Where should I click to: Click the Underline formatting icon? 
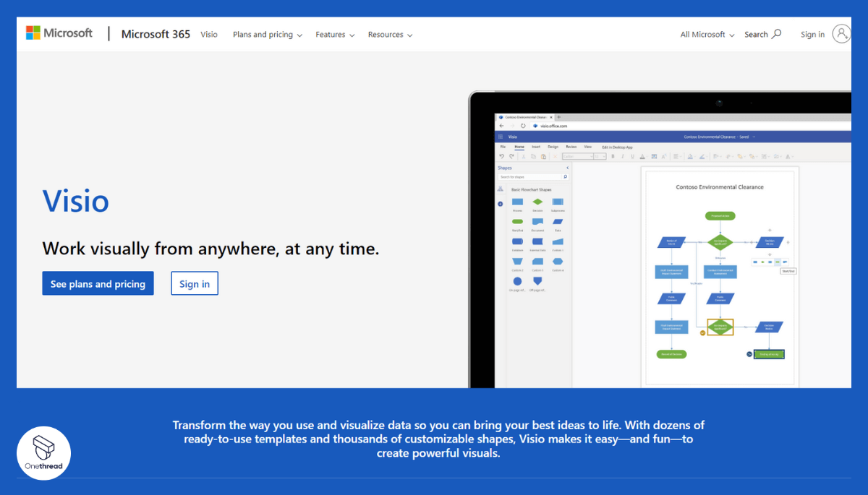point(632,156)
